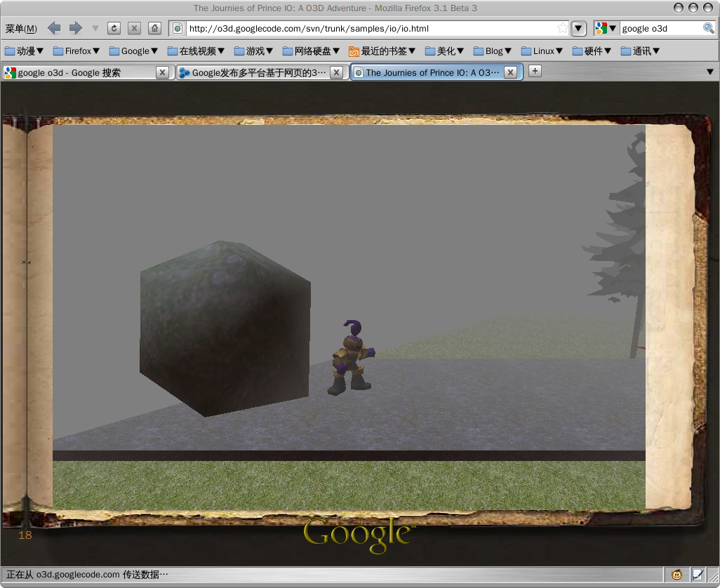The width and height of the screenshot is (720, 588).
Task: Click status text 正在从 o3d.googlecode.com 传送数据
Action: coord(87,575)
